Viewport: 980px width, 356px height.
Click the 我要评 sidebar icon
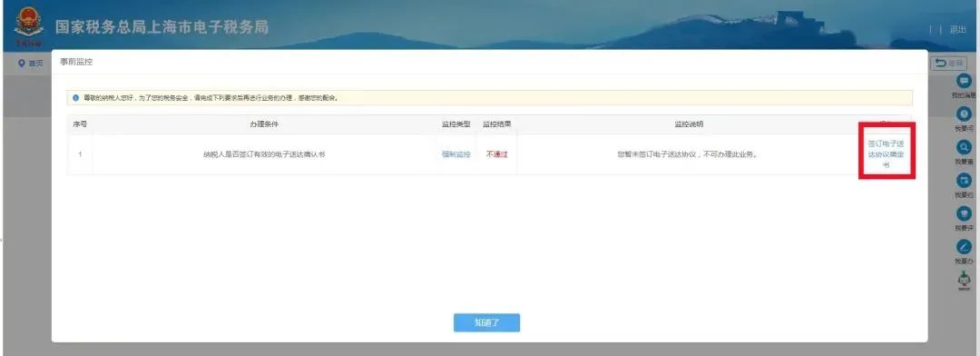coord(964,213)
